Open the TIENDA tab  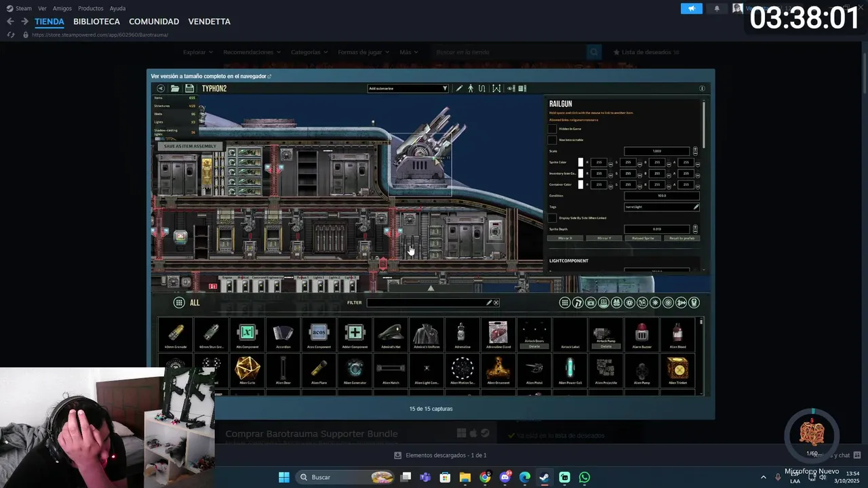50,22
